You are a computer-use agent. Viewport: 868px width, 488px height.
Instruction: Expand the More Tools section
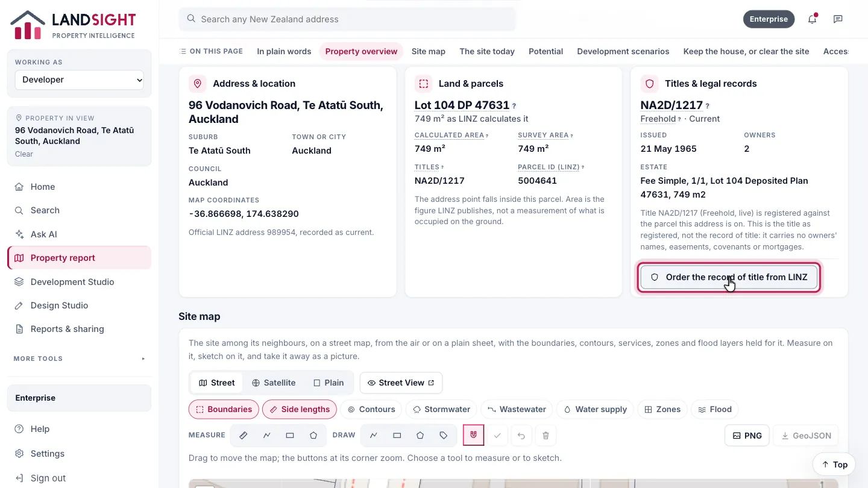pos(80,358)
